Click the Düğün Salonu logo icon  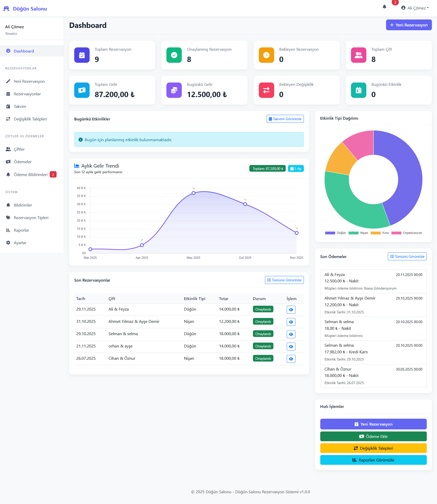pyautogui.click(x=6, y=9)
